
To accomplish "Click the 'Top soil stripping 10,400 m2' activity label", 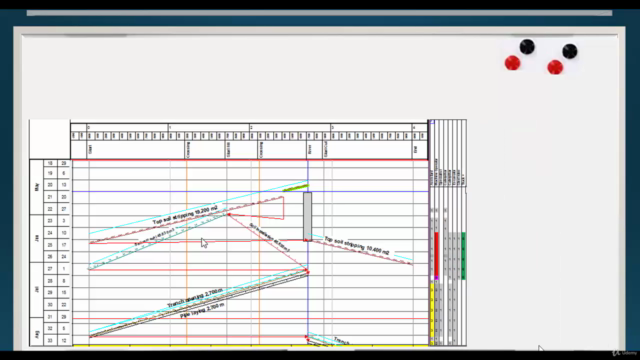I will 357,245.
